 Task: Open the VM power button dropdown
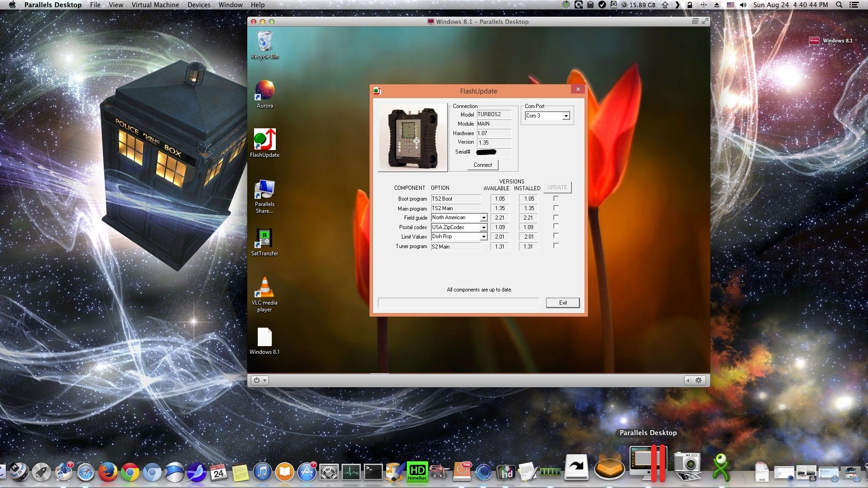(260, 380)
